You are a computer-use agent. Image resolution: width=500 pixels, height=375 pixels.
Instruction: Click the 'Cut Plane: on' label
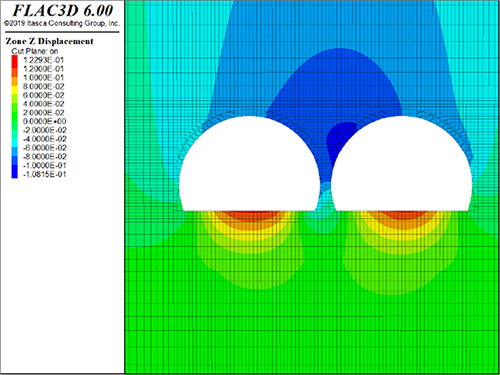[x=35, y=51]
